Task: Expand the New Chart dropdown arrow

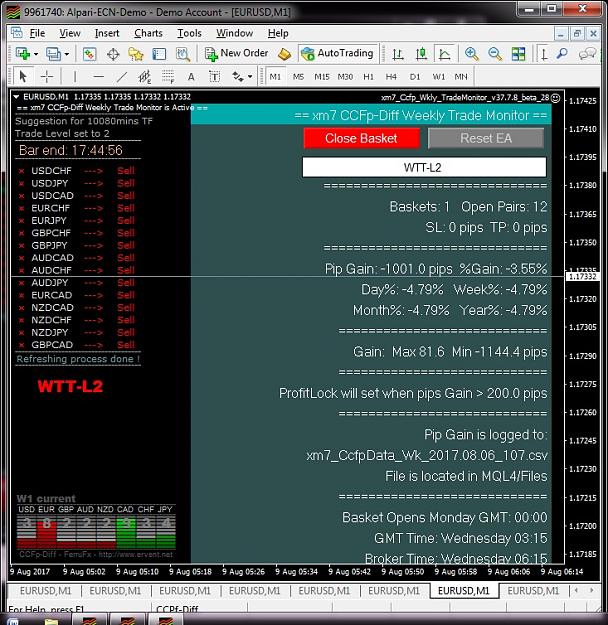Action: click(x=36, y=54)
